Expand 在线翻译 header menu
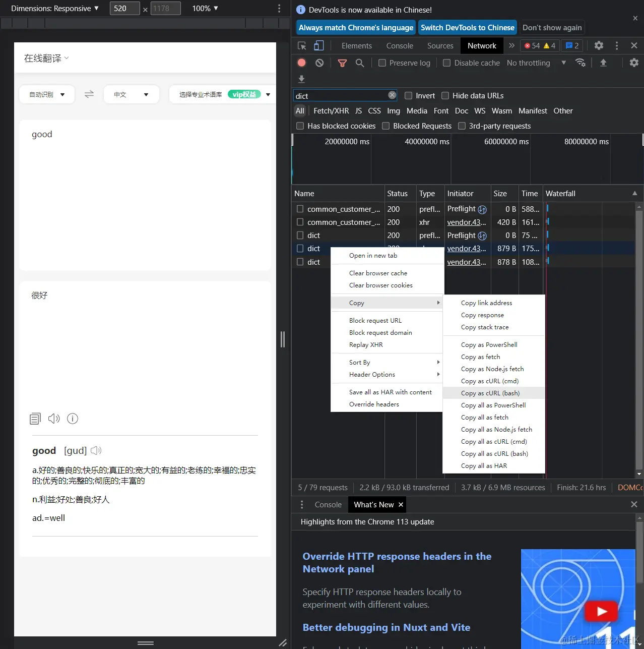This screenshot has width=644, height=649. pos(46,58)
